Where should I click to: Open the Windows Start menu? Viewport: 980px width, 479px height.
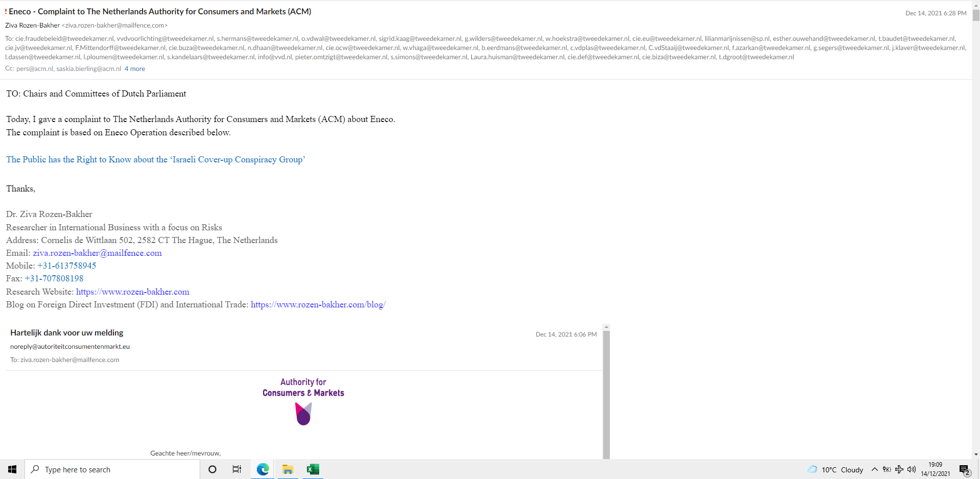(x=12, y=469)
